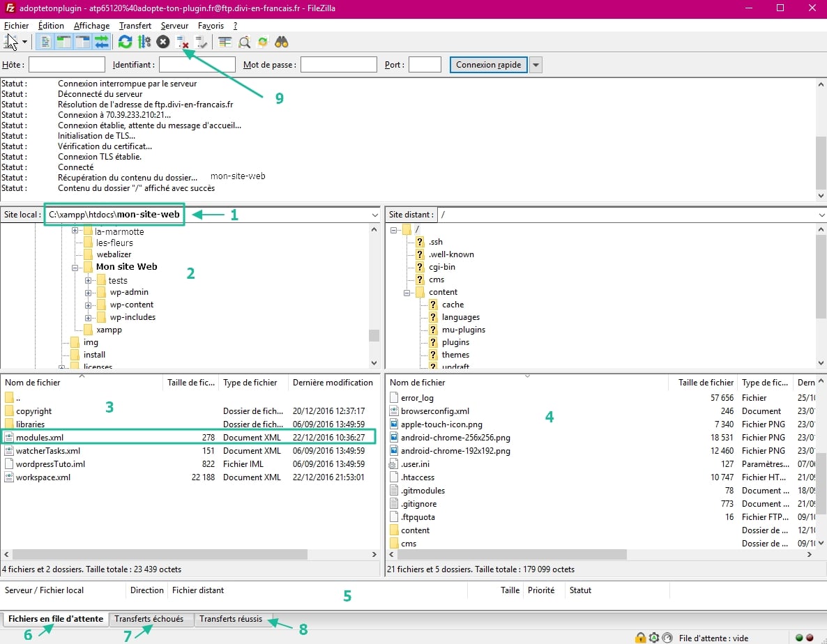Click the lock icon in the status bar

[x=640, y=637]
